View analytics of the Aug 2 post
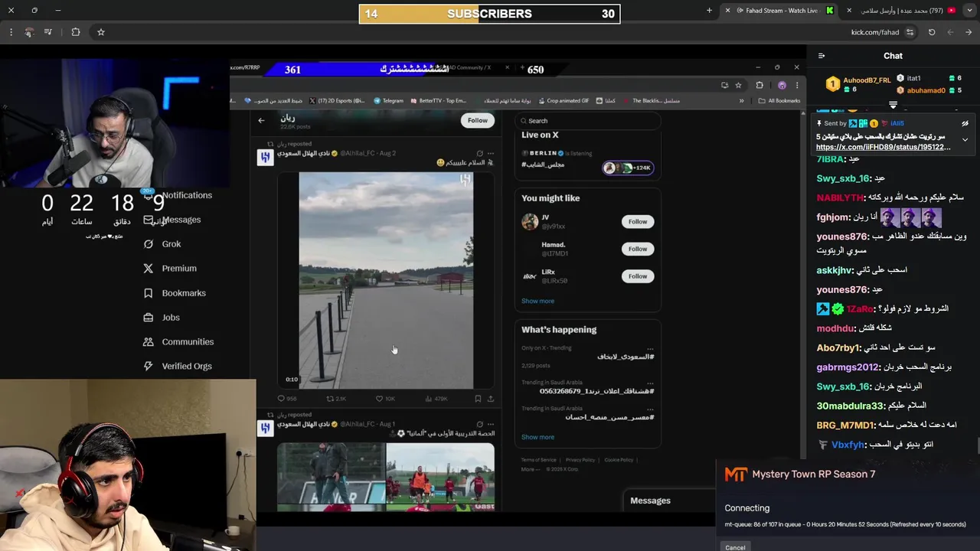The width and height of the screenshot is (980, 551). pos(435,399)
